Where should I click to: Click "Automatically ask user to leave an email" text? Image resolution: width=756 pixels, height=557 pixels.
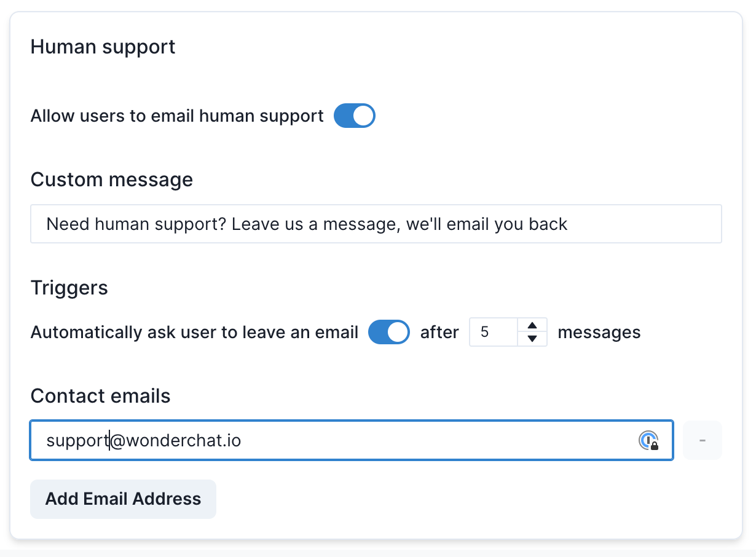click(x=194, y=333)
